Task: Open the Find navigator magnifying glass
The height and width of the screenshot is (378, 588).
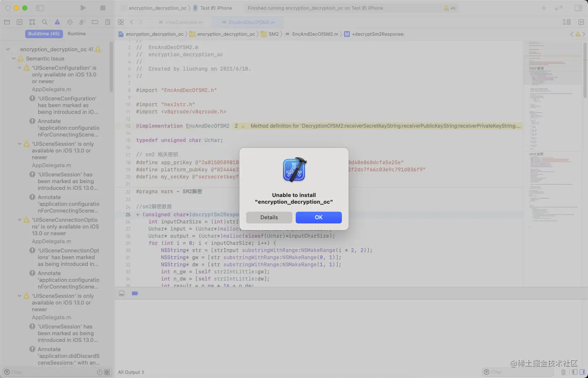Action: 44,22
